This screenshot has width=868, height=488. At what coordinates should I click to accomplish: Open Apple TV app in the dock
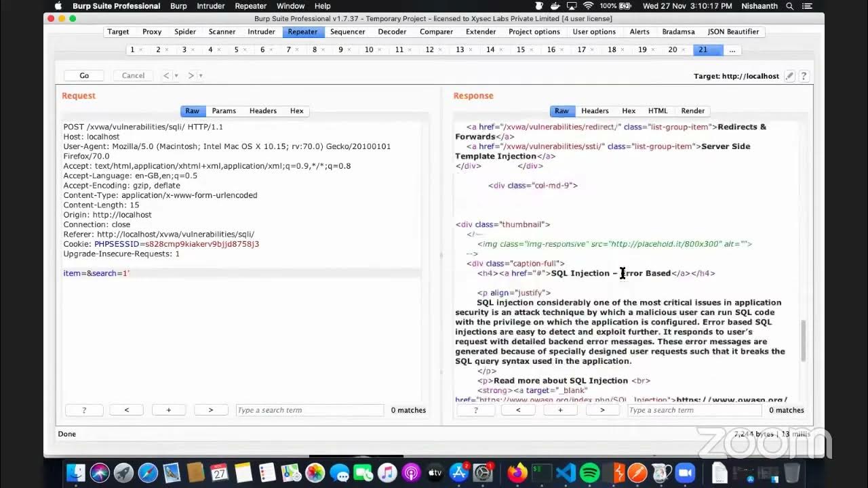[435, 472]
